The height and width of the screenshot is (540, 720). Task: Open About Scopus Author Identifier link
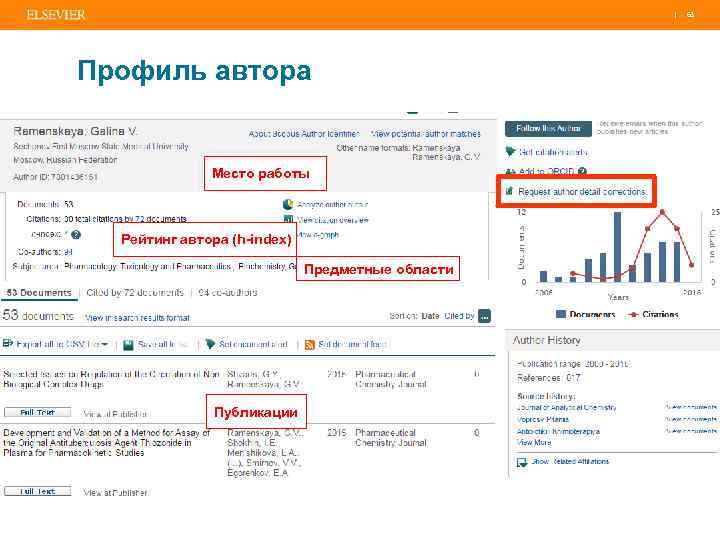[304, 134]
